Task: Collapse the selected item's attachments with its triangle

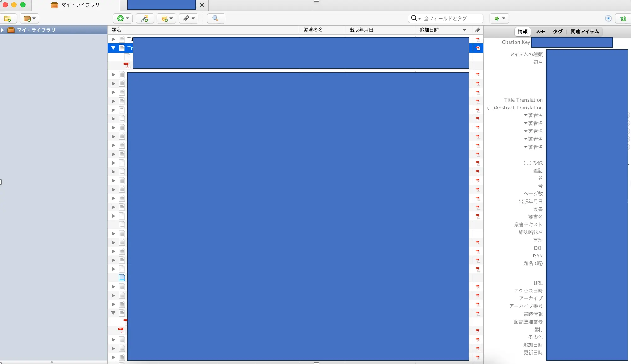Action: click(x=113, y=48)
